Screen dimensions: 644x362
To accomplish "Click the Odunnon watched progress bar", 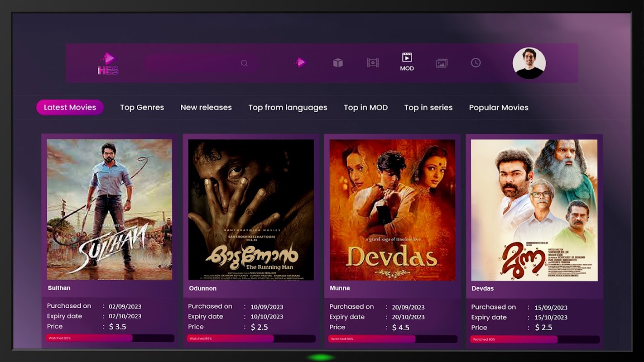I will pos(251,338).
